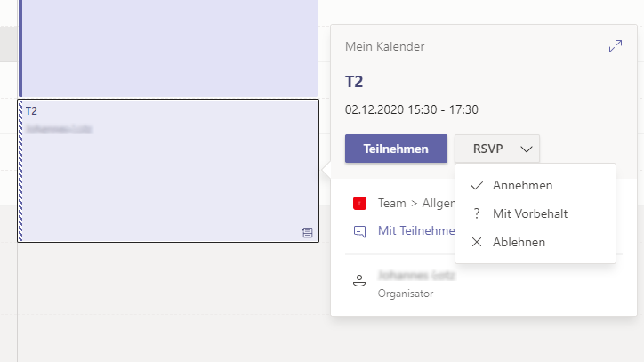The width and height of the screenshot is (644, 362).
Task: Click the X icon beside Ablehnen
Action: coord(477,242)
